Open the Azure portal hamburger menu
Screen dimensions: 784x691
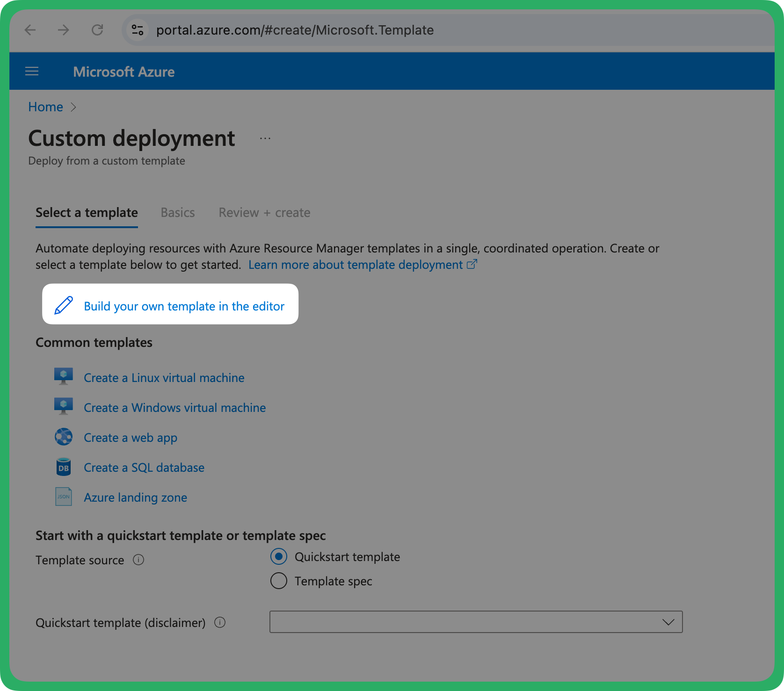click(x=32, y=71)
